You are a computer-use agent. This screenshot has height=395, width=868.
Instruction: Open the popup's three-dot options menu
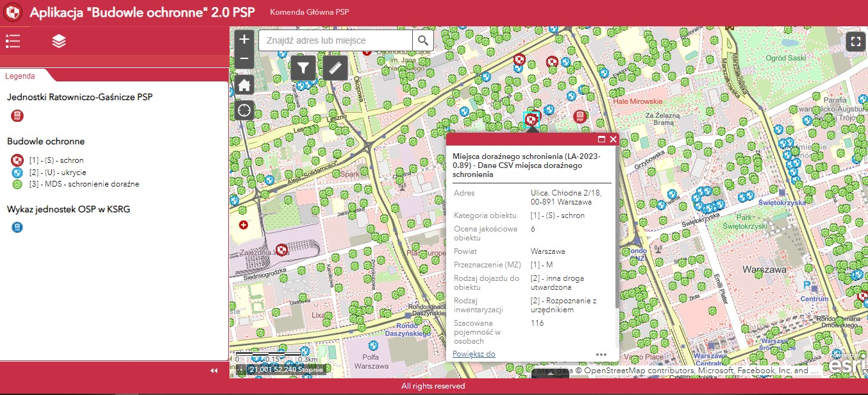click(601, 354)
